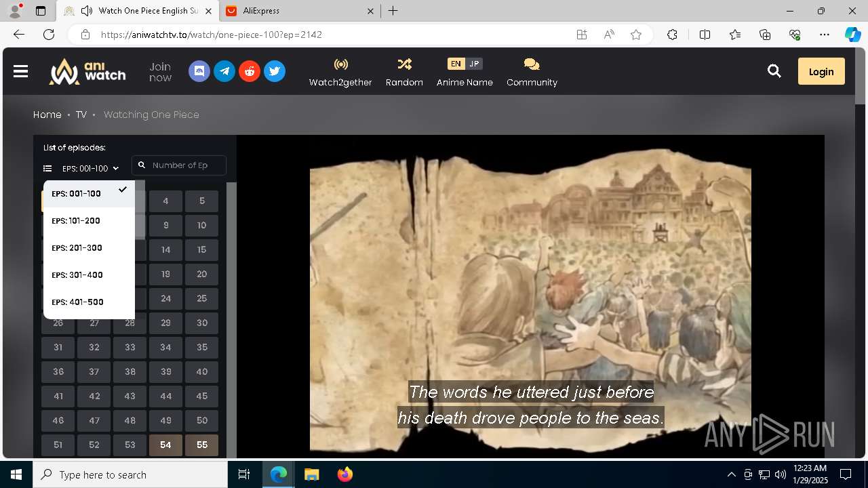Open the Discord community link
This screenshot has width=868, height=488.
(199, 71)
